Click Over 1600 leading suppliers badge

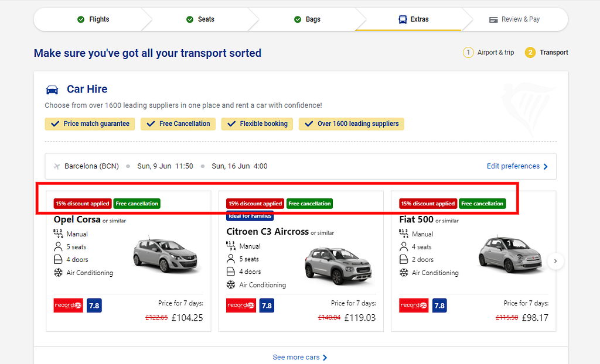[352, 124]
